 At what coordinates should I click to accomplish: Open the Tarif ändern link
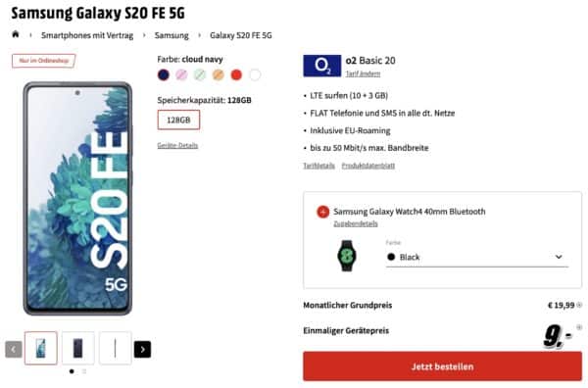click(363, 73)
